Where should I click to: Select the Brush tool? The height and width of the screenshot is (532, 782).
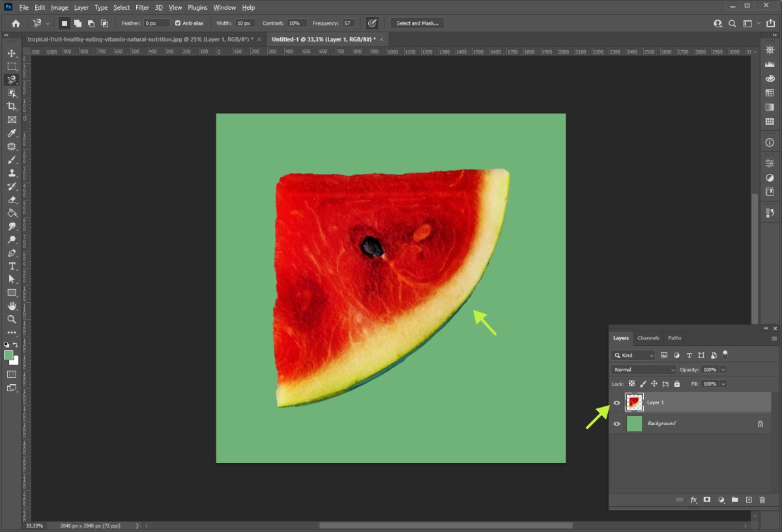click(12, 160)
